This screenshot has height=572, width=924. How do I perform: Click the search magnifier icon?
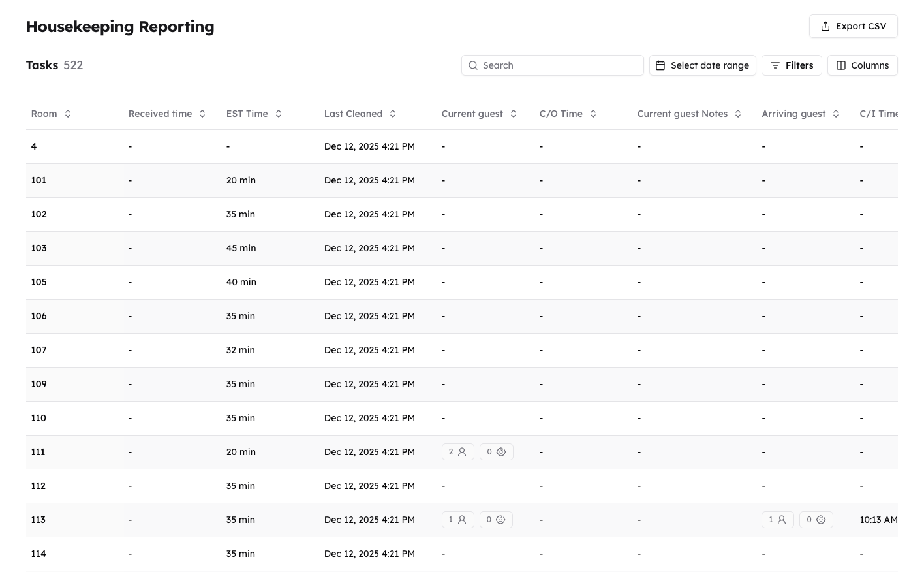473,65
